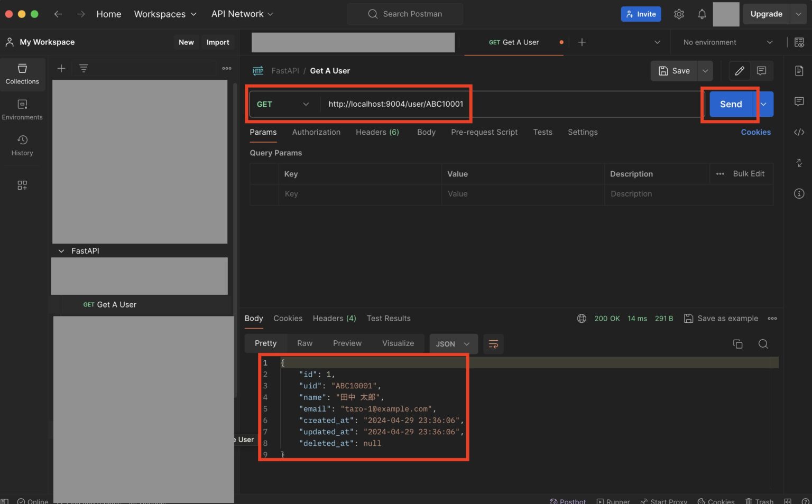Collapse the FastAPI collection folder

pyautogui.click(x=61, y=251)
